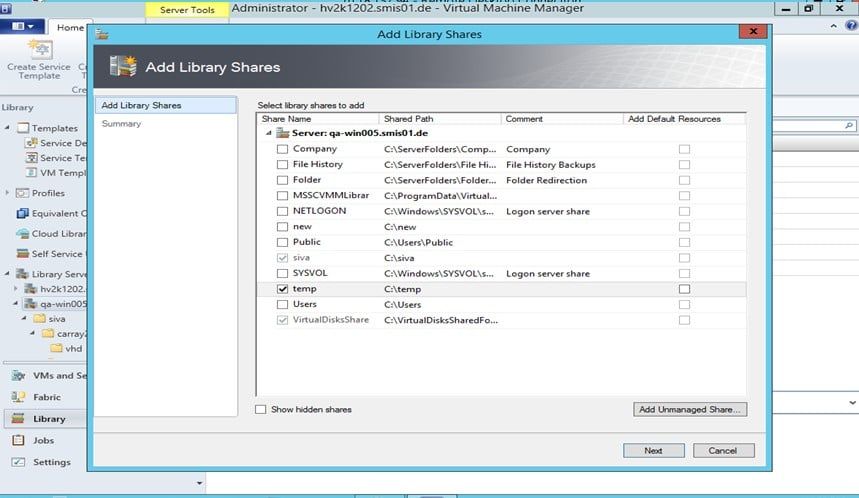Image resolution: width=859 pixels, height=498 pixels.
Task: Open VMs and Services workspace icon
Action: pos(18,375)
